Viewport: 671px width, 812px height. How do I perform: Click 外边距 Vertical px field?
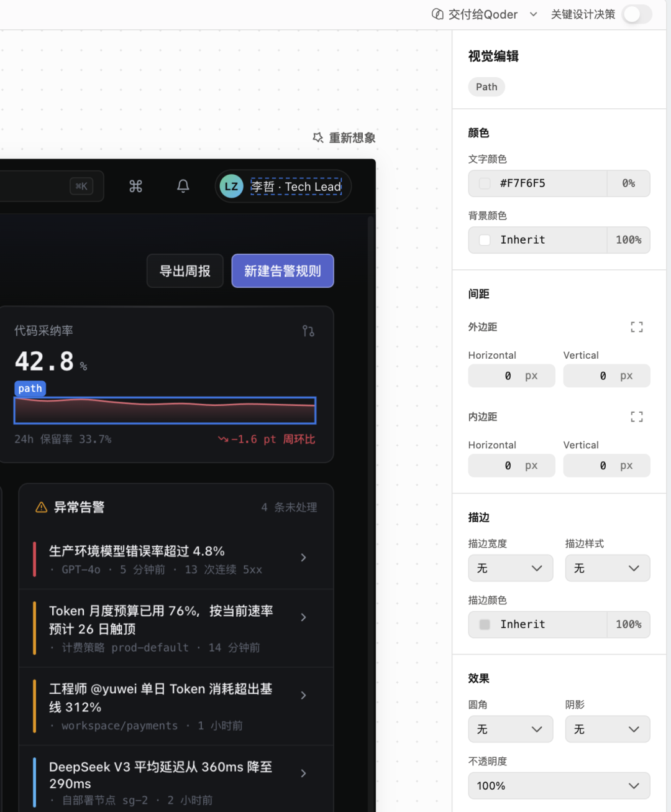coord(607,376)
